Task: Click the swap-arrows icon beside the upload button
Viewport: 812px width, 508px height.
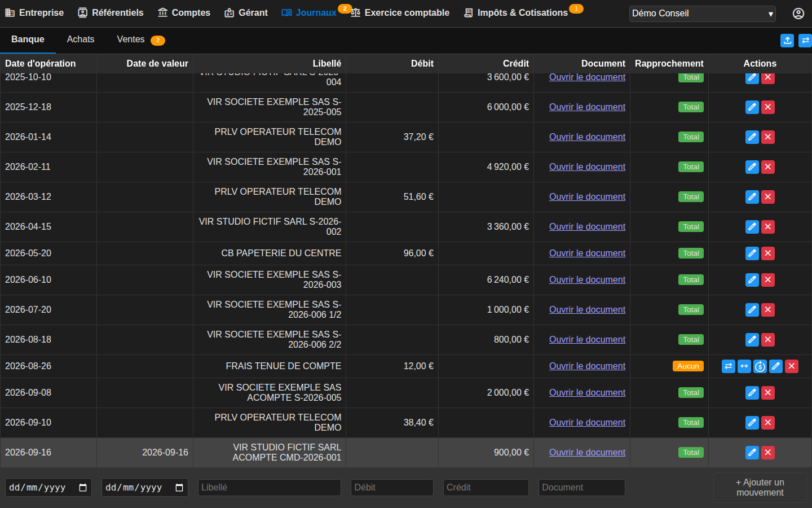Action: click(805, 41)
